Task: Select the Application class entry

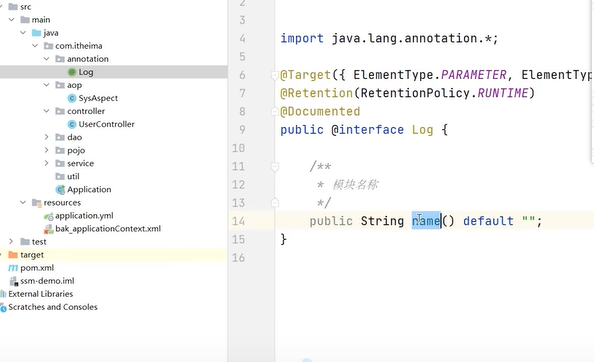Action: point(89,189)
